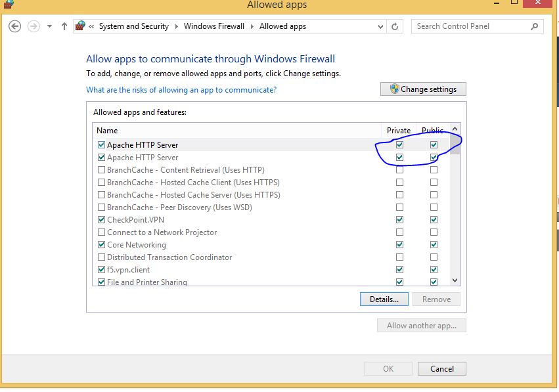Image resolution: width=559 pixels, height=392 pixels.
Task: Tick Public for BranchCache - Peer Discovery
Action: click(434, 207)
